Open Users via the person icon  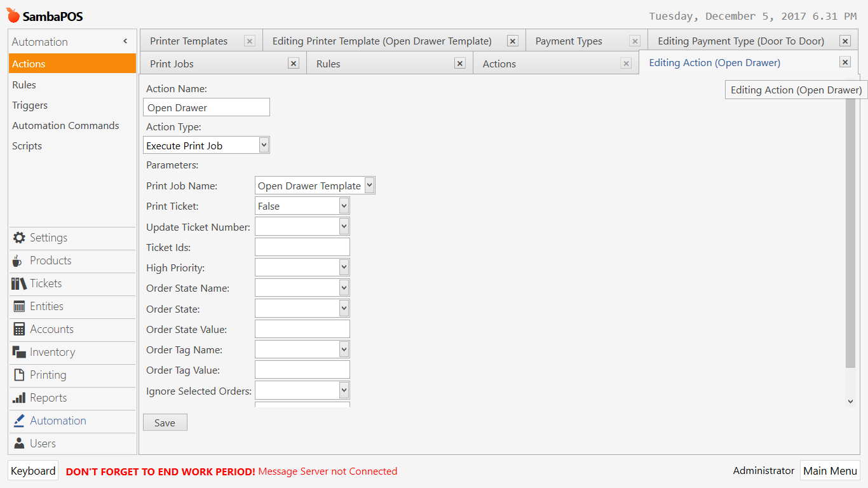pos(19,444)
